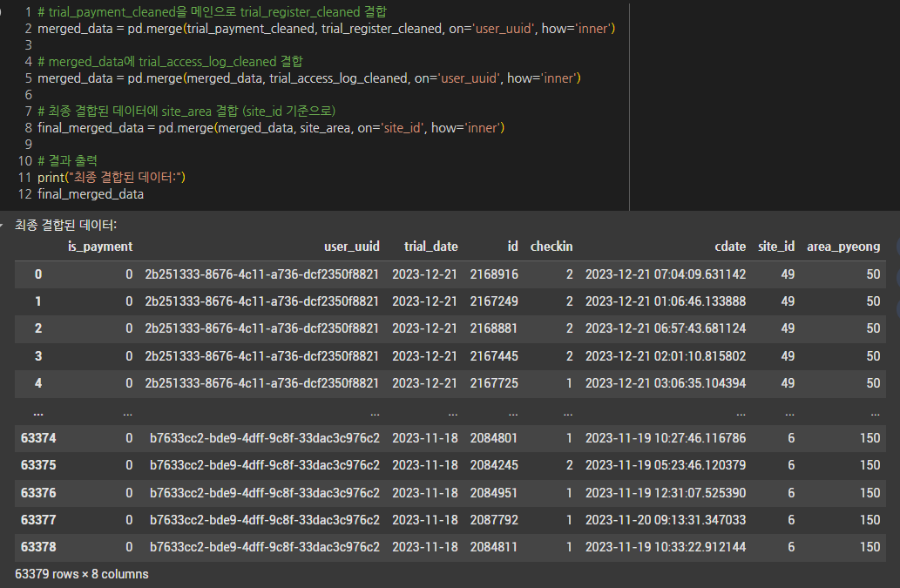Click cdate value 2023-11-20 09:13:31.347033
This screenshot has width=900, height=588.
tap(666, 520)
